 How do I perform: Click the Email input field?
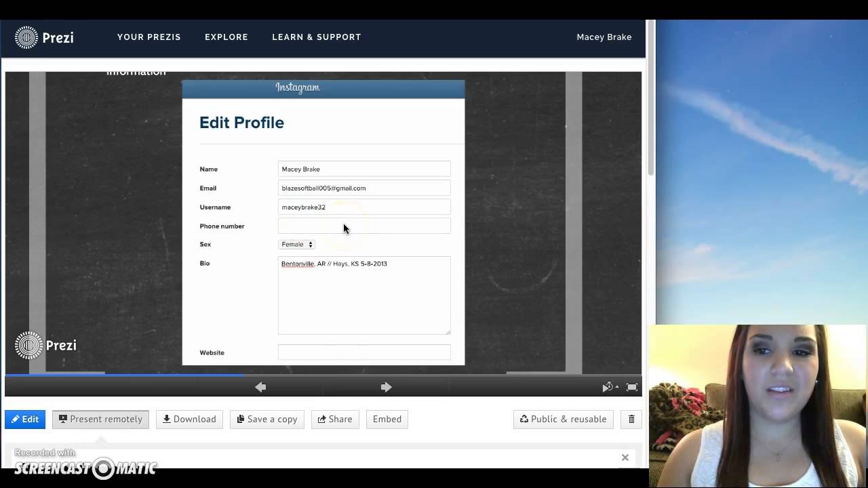[364, 188]
